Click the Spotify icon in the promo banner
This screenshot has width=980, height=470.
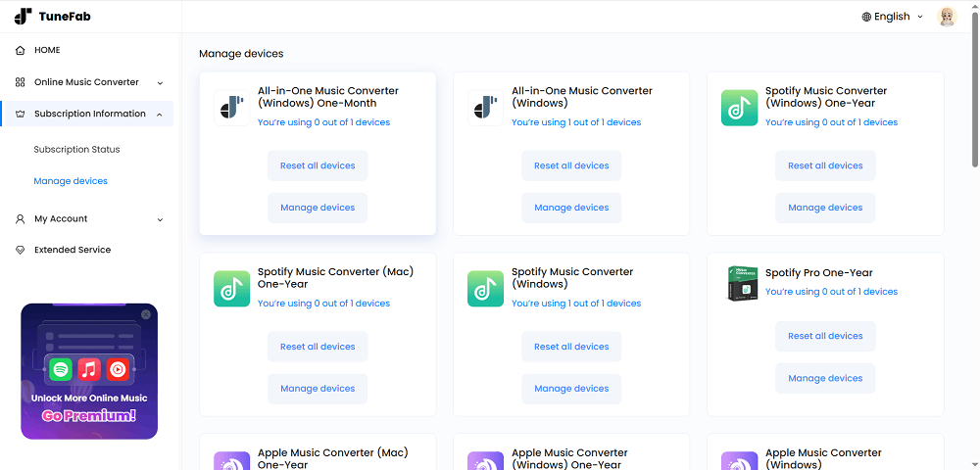61,369
